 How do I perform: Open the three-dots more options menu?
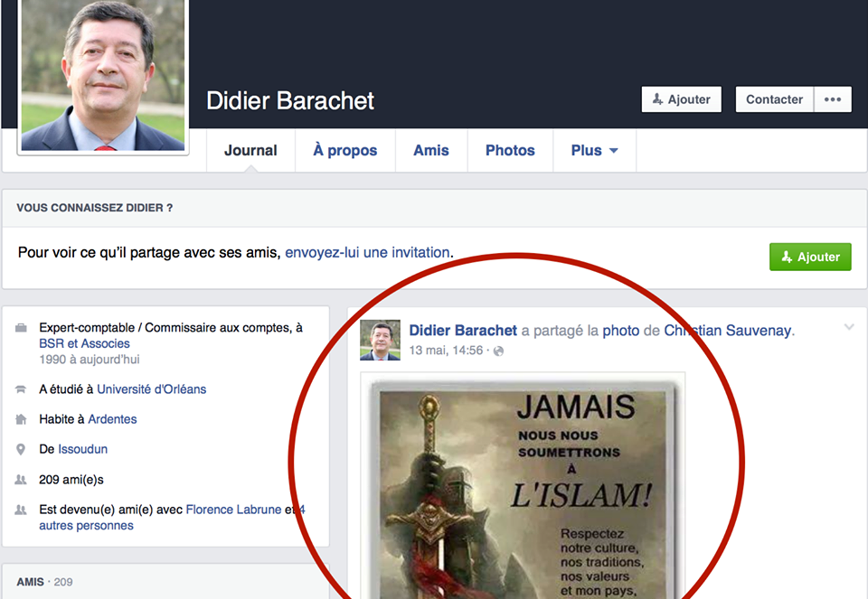click(833, 99)
